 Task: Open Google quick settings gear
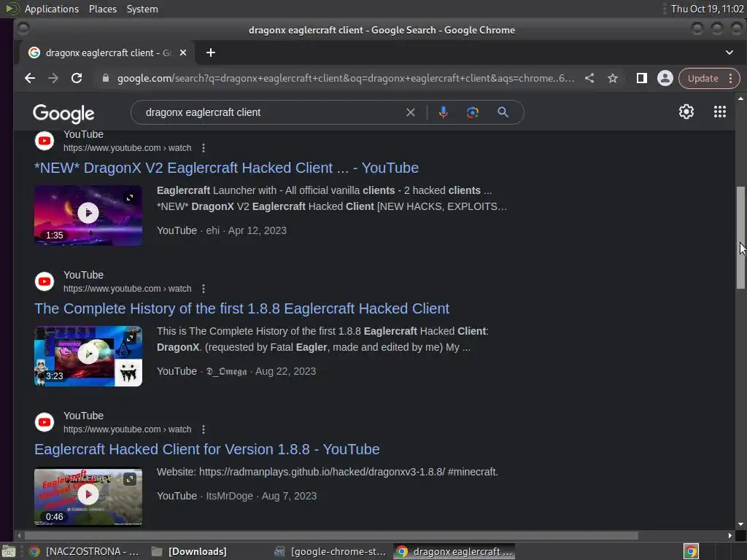(x=686, y=112)
